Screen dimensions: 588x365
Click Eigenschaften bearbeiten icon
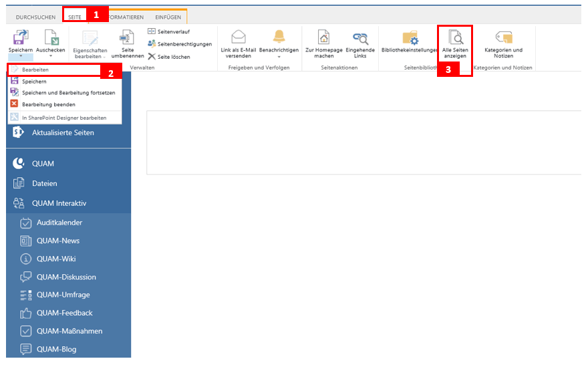click(90, 38)
